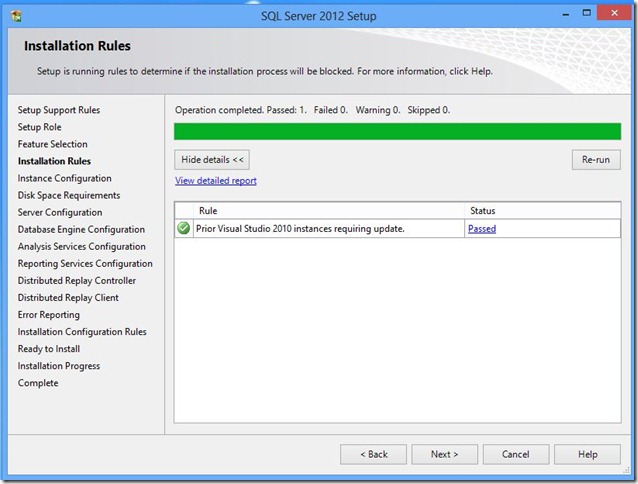
Task: Select the Installation Progress step
Action: (59, 366)
